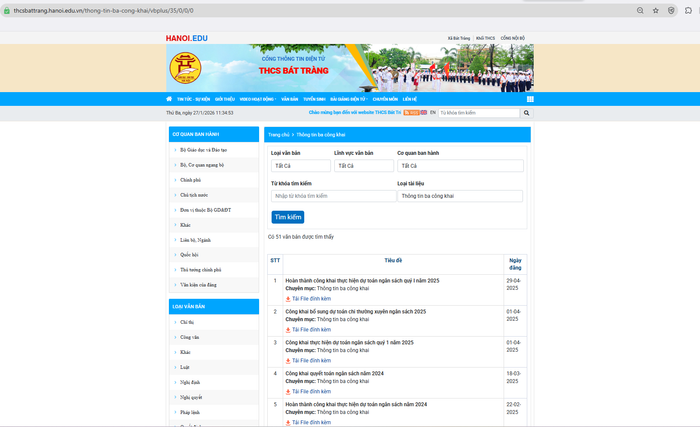
Task: Click the Tìm kiếm search button
Action: pos(288,217)
